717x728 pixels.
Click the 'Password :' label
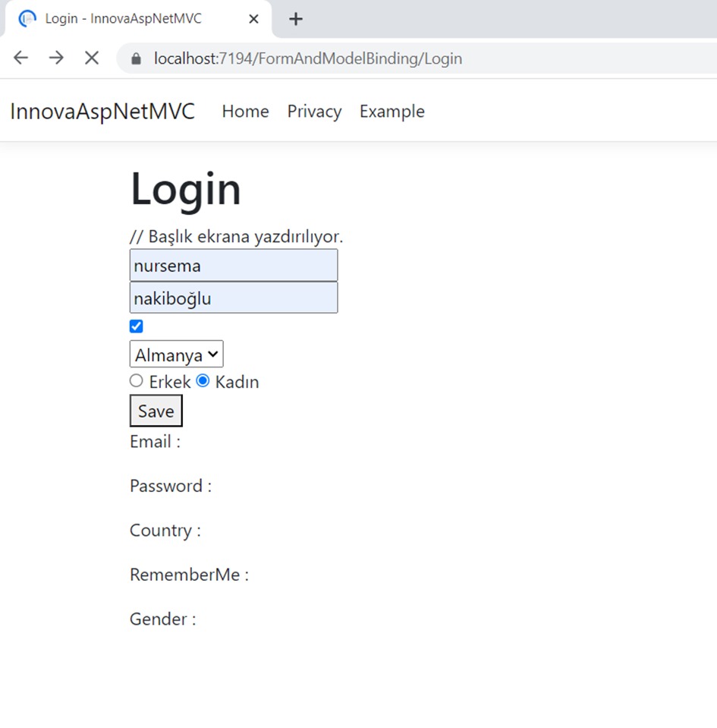pos(171,486)
